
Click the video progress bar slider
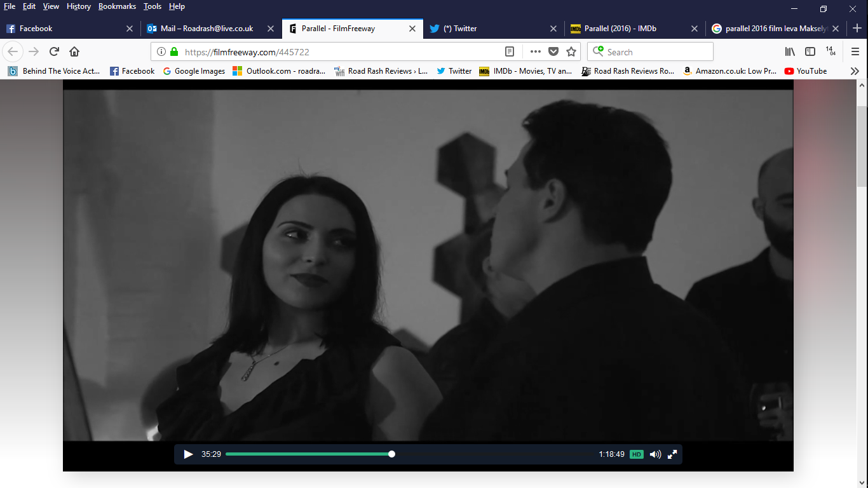pyautogui.click(x=391, y=454)
